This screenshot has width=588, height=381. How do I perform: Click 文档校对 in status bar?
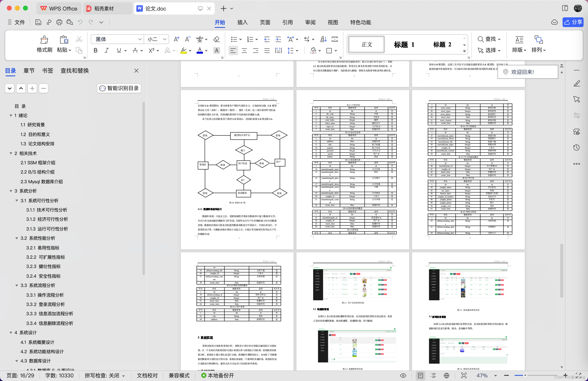(x=147, y=376)
